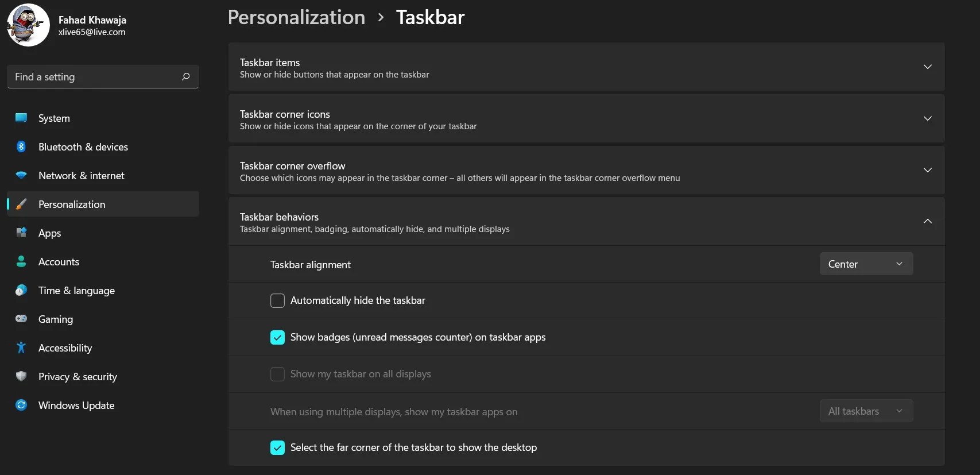980x475 pixels.
Task: Open the Personalization breadcrumb link
Action: pyautogui.click(x=296, y=17)
